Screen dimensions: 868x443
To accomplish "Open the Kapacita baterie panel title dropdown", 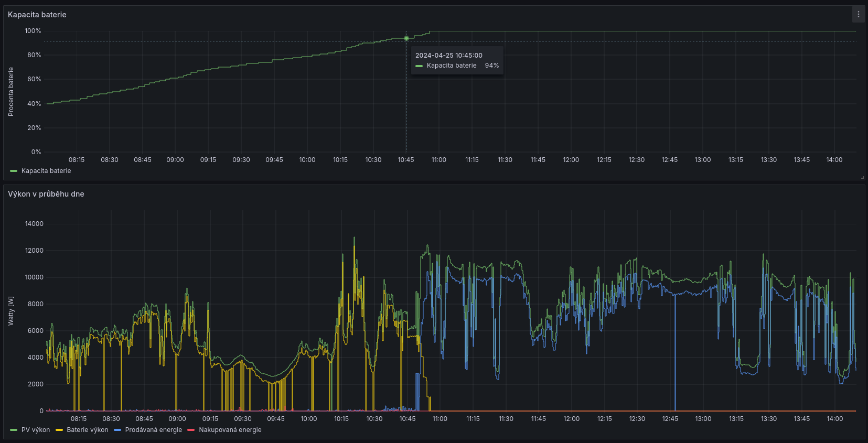I will [37, 15].
